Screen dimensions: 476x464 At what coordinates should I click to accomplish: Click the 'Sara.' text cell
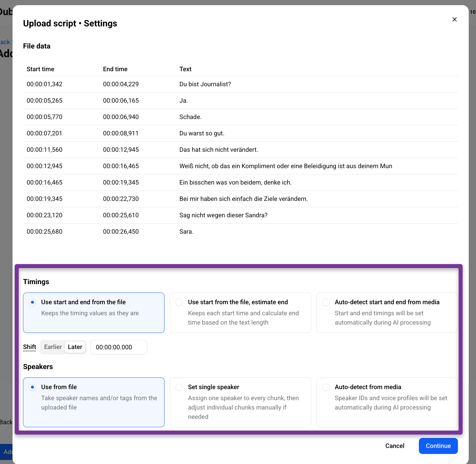pos(187,232)
